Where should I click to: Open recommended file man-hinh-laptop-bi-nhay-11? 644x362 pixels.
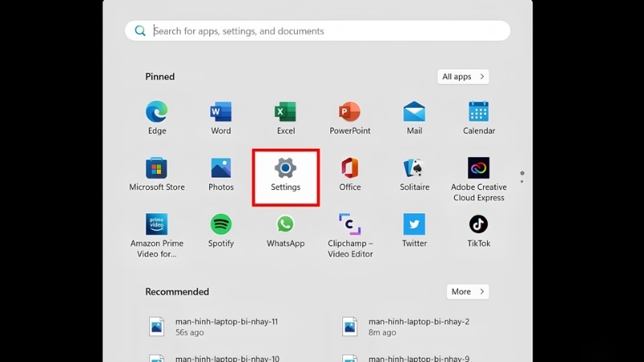point(213,327)
